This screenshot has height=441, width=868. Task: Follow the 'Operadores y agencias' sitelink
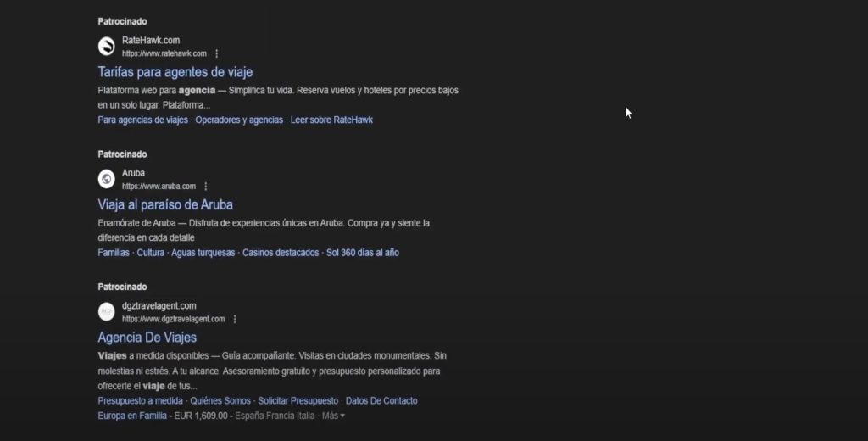[239, 120]
